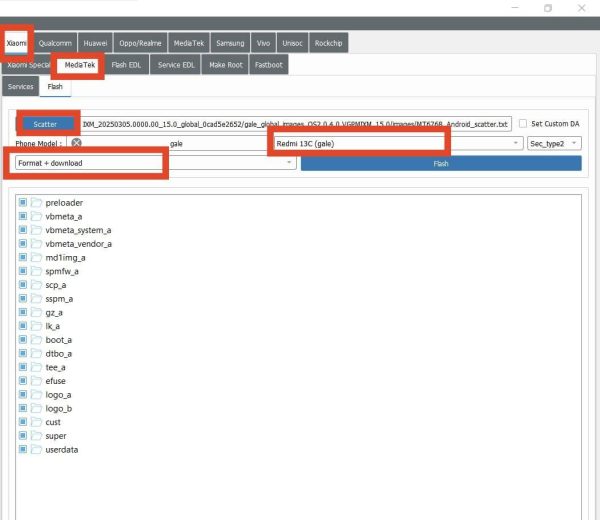Switch to the Qualcomm tab
Screen dimensions: 600x520
tap(55, 43)
